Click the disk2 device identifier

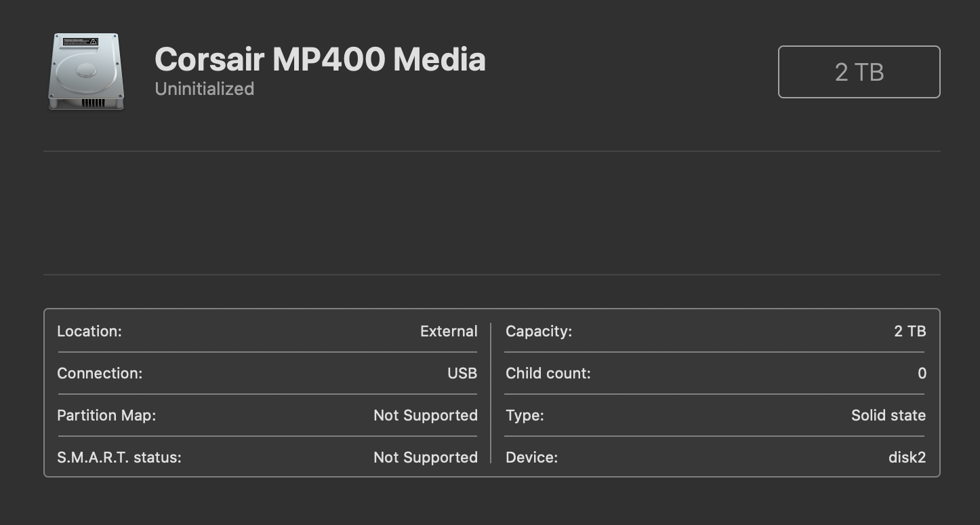click(x=907, y=457)
